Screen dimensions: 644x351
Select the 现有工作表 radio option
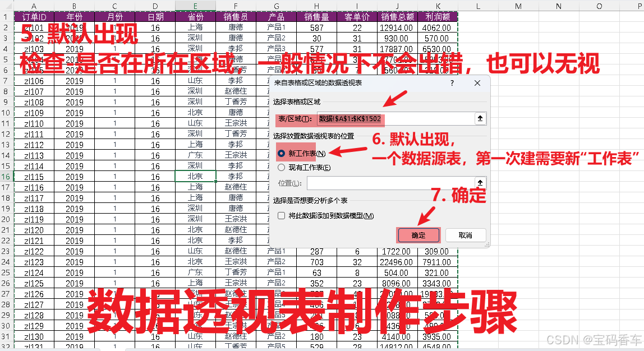coord(282,167)
